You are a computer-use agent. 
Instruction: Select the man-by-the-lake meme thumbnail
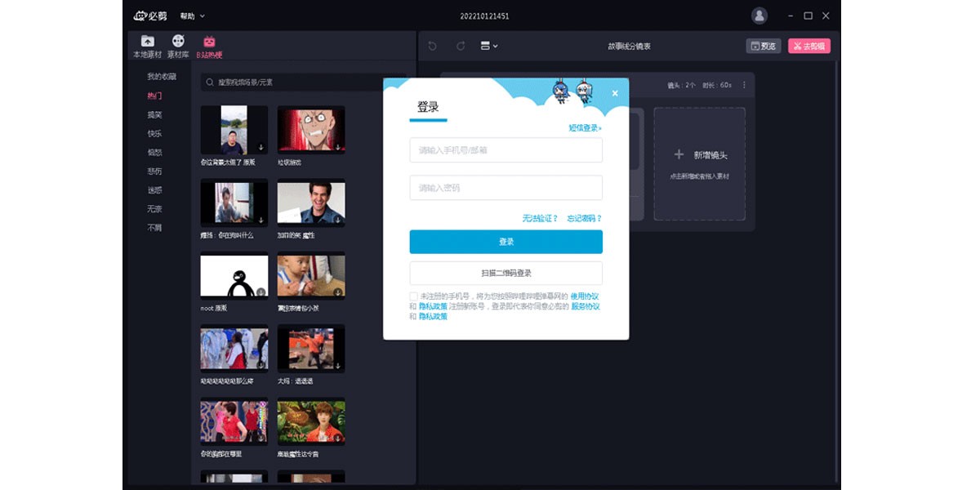coord(234,130)
